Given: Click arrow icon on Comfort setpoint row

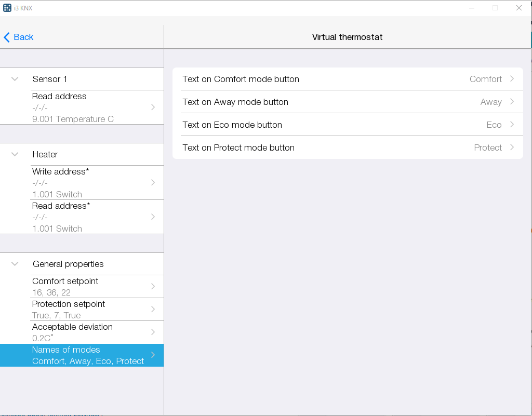Looking at the screenshot, I should pos(153,287).
